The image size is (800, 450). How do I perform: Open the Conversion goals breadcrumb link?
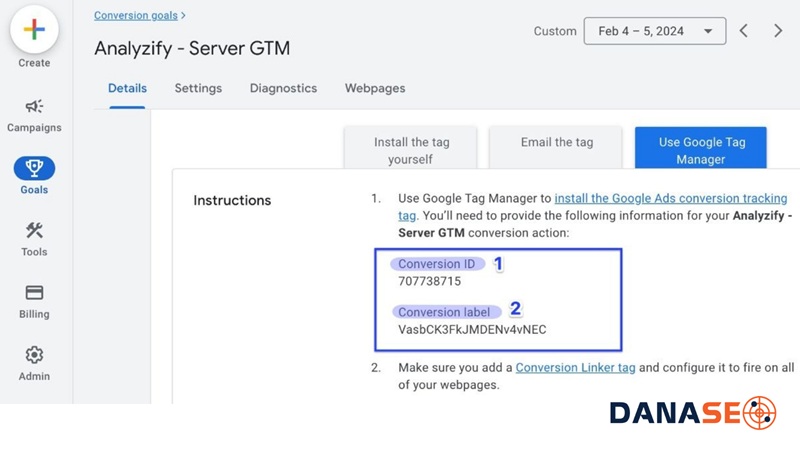(x=136, y=15)
